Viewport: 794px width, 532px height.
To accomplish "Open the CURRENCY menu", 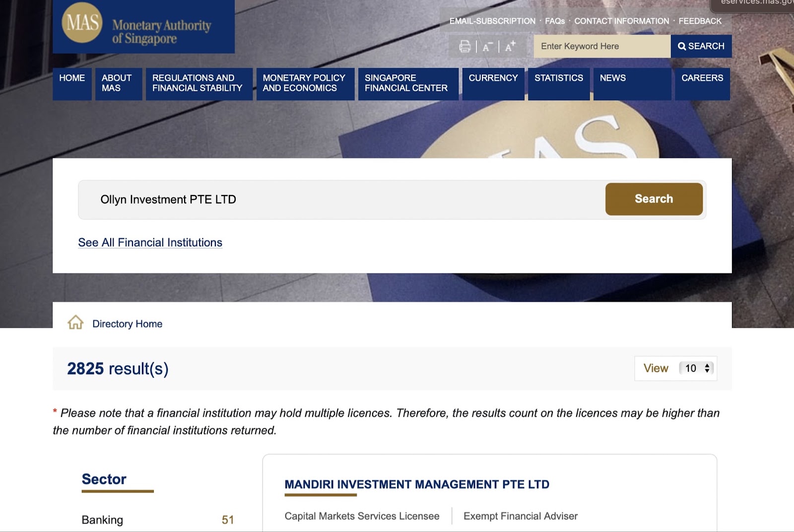I will pos(493,84).
